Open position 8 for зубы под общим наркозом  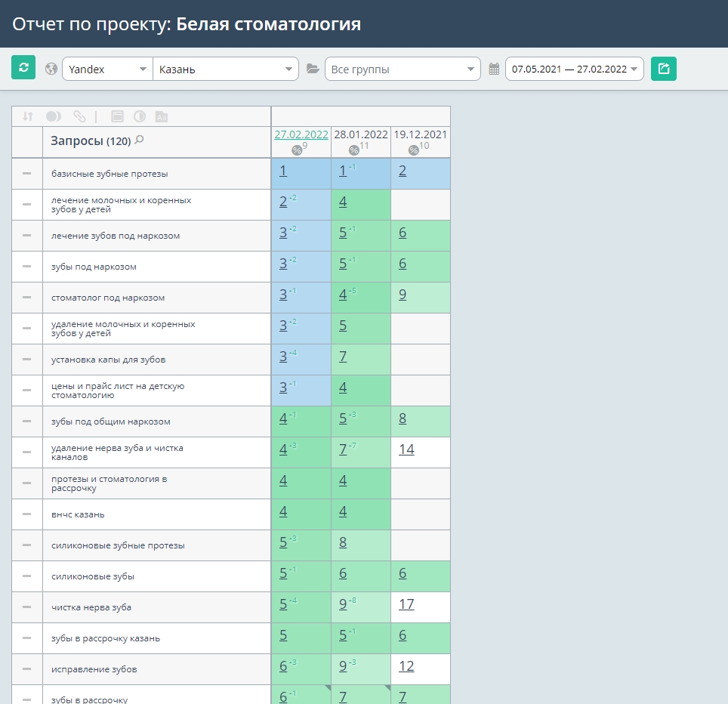pos(403,418)
